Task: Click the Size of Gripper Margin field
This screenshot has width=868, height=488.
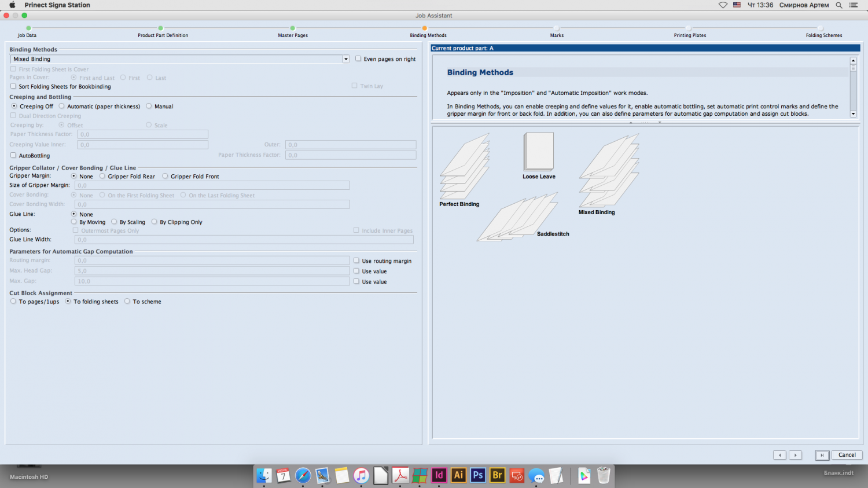Action: coord(212,185)
